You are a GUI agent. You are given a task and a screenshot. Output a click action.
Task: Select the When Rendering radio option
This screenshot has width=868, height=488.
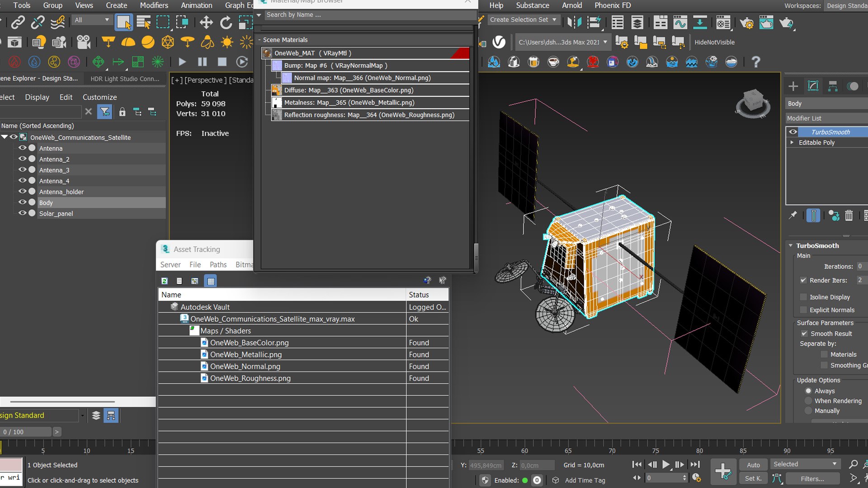pos(808,401)
